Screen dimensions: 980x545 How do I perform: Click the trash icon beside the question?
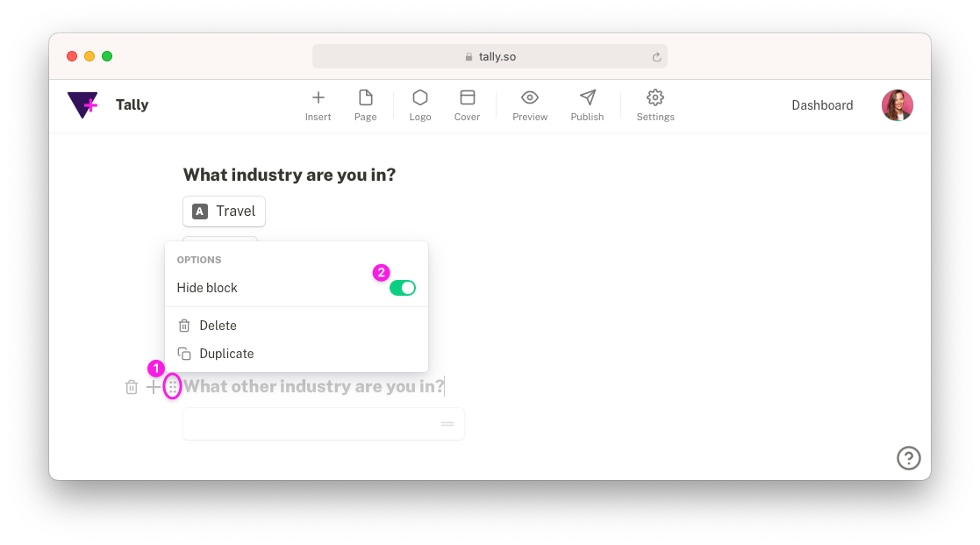coord(132,388)
